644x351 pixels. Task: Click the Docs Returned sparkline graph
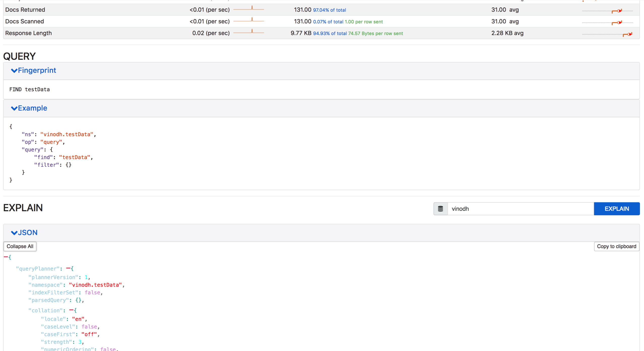coord(249,9)
